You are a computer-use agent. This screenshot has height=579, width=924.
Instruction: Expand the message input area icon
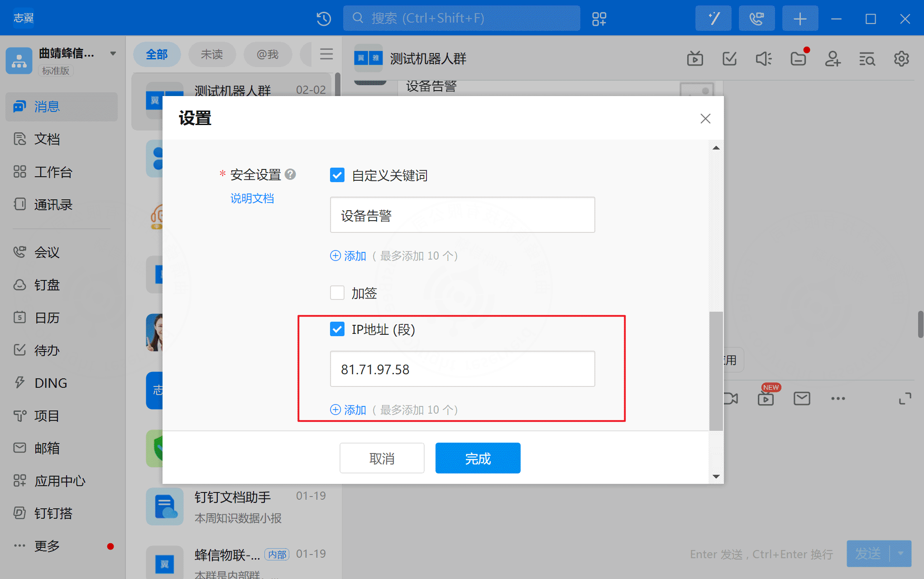pos(905,399)
